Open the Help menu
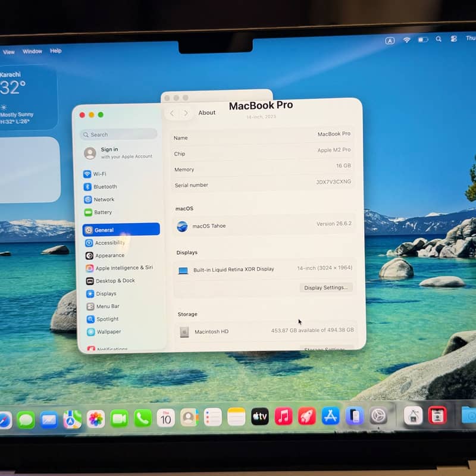Viewport: 476px width, 476px height. (55, 51)
